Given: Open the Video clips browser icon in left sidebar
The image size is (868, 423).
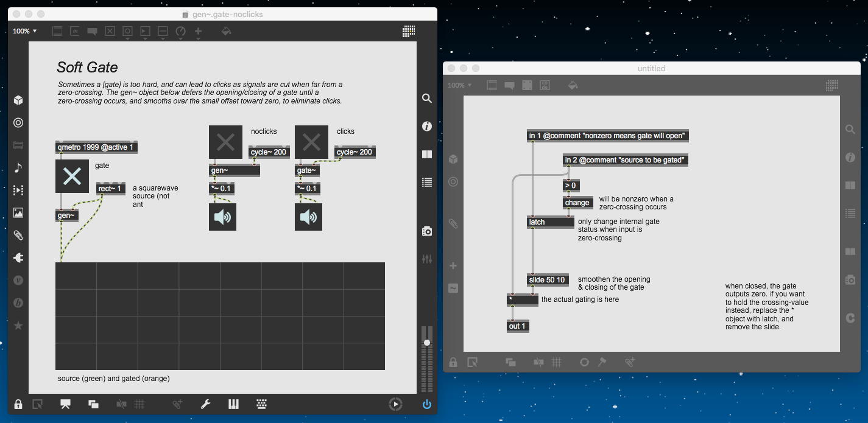Looking at the screenshot, I should (x=18, y=191).
